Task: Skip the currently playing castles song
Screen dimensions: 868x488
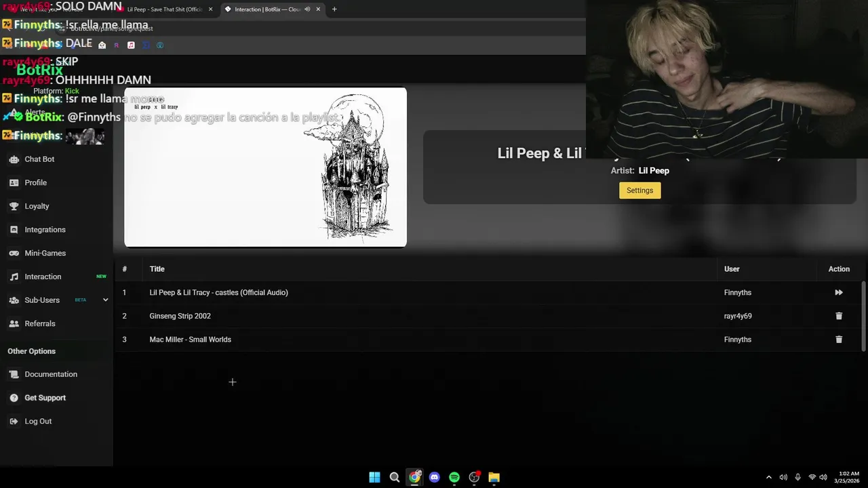Action: click(839, 293)
